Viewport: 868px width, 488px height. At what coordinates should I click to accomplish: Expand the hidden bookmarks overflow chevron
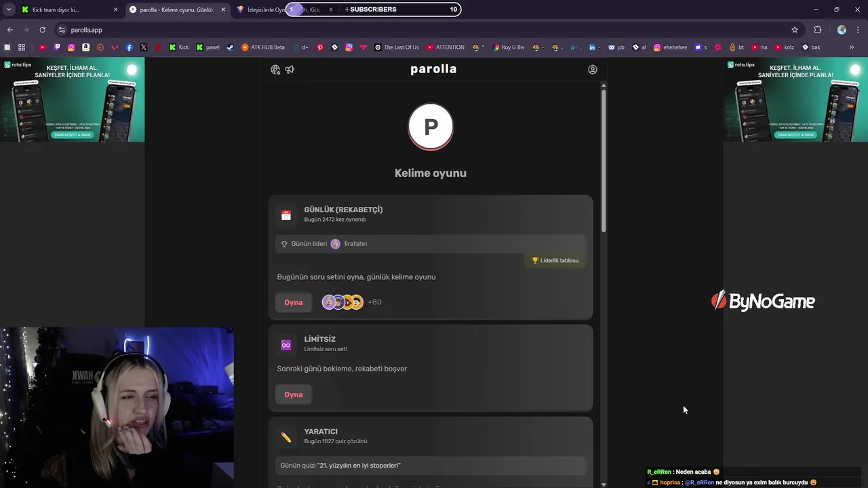tap(852, 47)
